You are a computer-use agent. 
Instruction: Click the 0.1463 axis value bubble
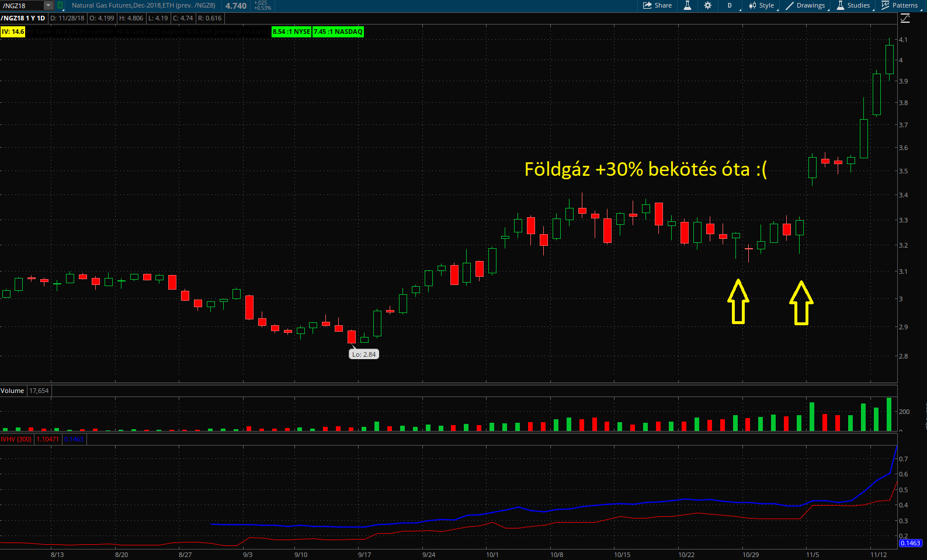pyautogui.click(x=910, y=543)
